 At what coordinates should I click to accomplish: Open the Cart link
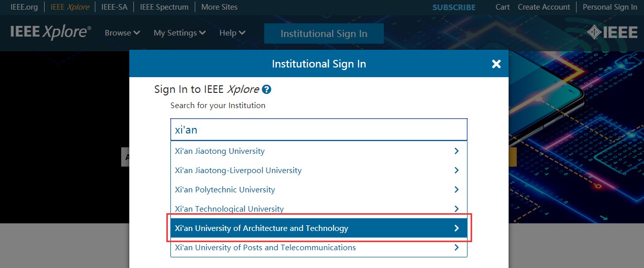point(503,7)
